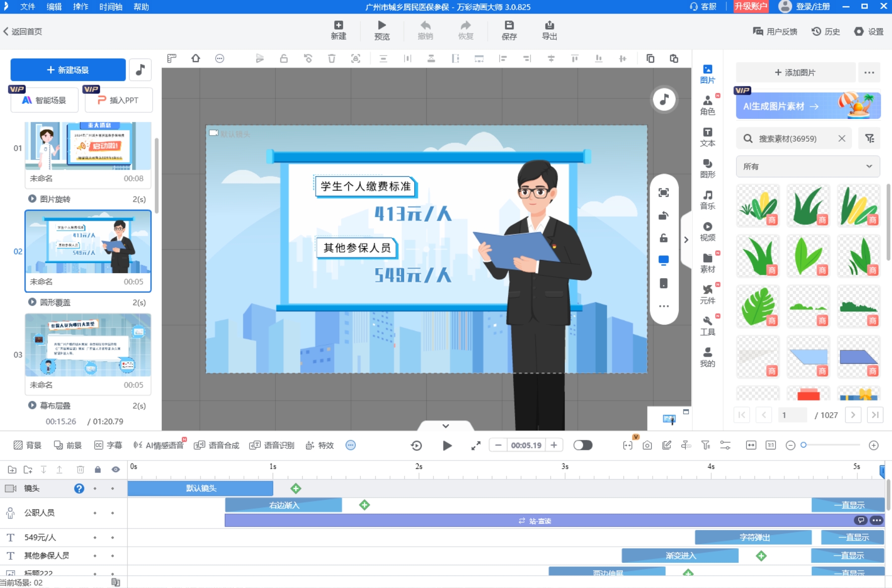
Task: Click the Export (导出) icon
Action: click(x=549, y=30)
